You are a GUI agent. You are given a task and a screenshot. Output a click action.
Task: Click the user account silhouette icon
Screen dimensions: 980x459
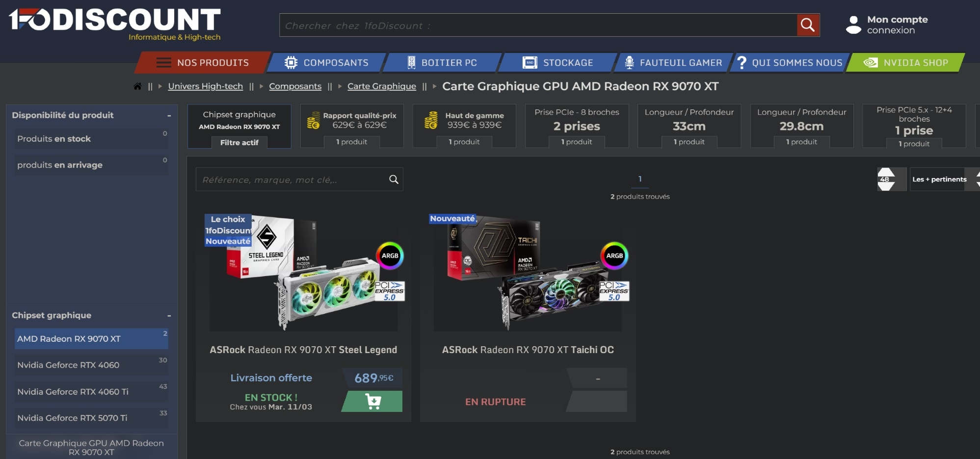pos(853,25)
